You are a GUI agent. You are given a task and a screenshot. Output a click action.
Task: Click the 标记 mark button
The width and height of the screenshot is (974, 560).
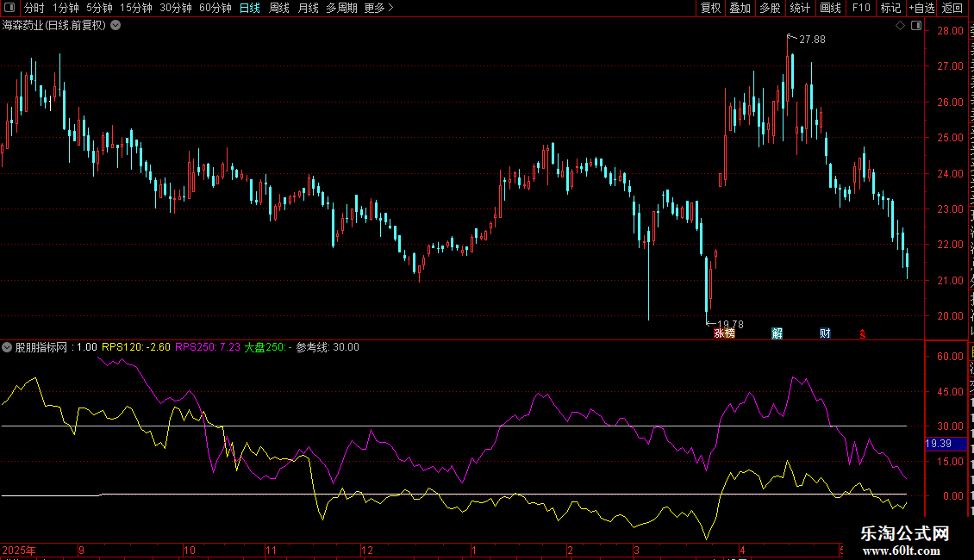pyautogui.click(x=890, y=8)
